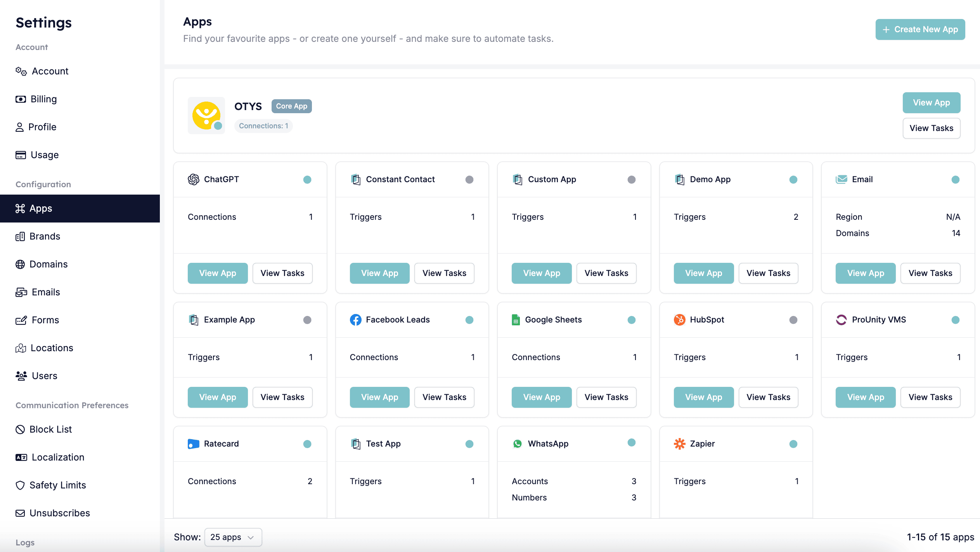Click the Zapier logo icon
980x552 pixels.
click(x=680, y=444)
